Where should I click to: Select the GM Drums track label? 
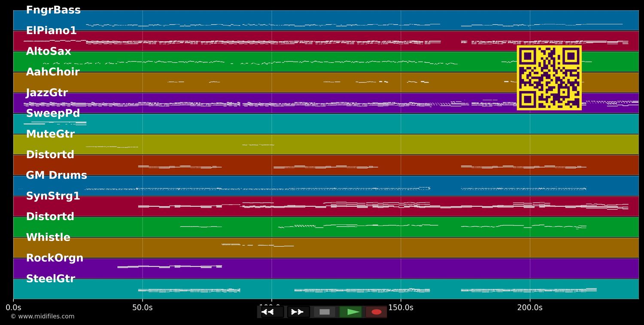tap(56, 175)
